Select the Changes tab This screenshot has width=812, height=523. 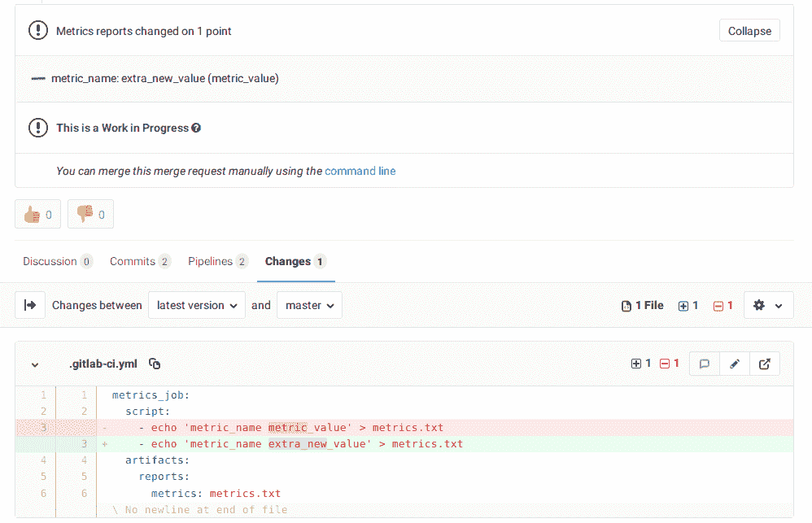295,262
